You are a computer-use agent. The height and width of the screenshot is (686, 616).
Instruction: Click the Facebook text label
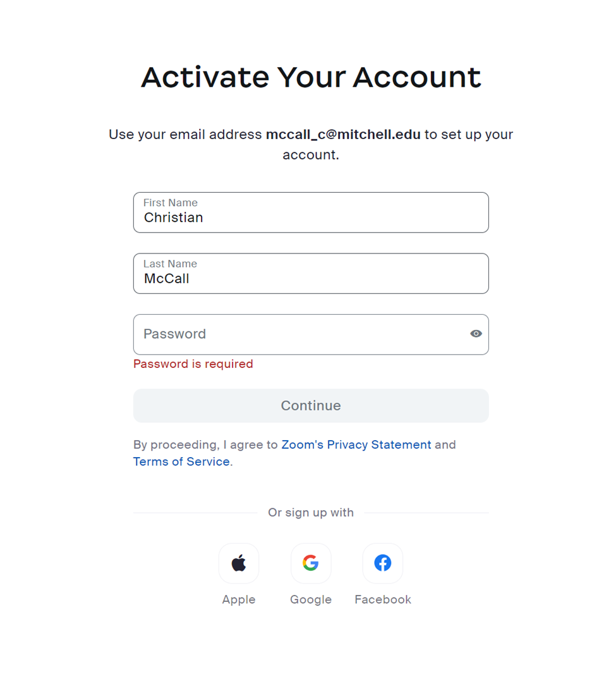click(x=383, y=599)
